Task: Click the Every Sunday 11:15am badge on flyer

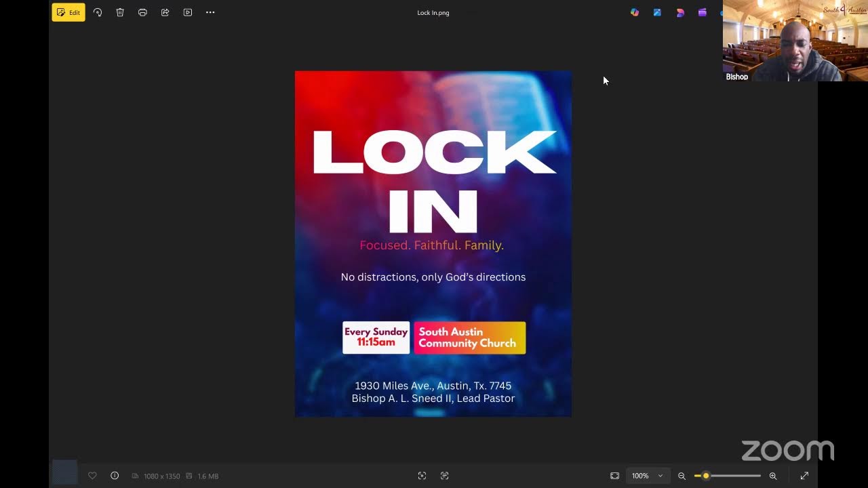Action: [x=376, y=338]
